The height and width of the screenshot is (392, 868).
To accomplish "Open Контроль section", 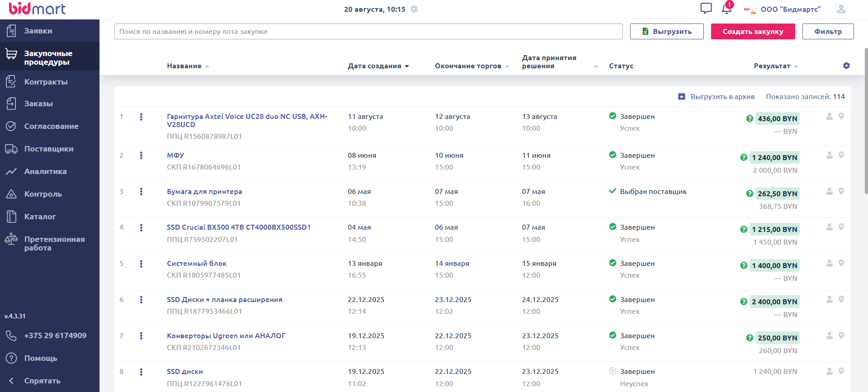I will 50,194.
